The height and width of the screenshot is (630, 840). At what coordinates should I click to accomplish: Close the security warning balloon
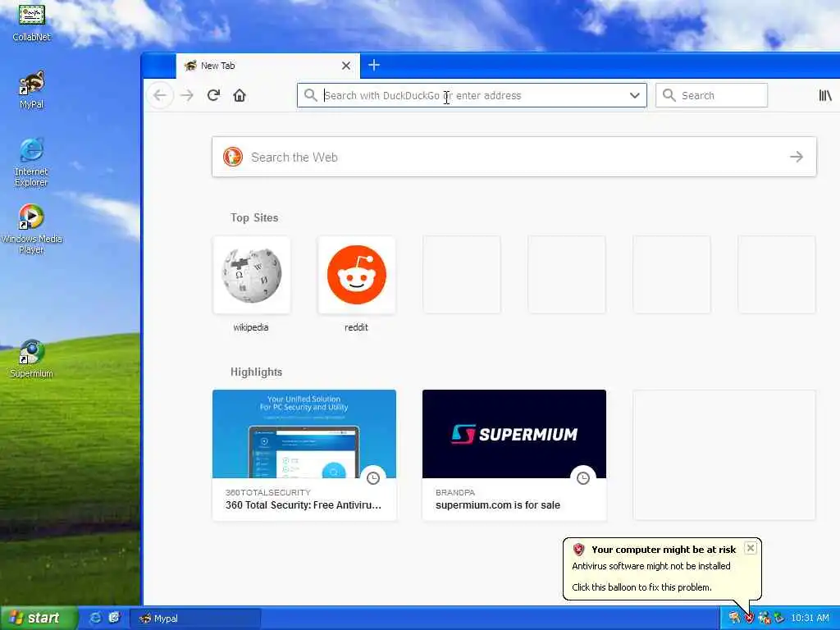[x=751, y=548]
